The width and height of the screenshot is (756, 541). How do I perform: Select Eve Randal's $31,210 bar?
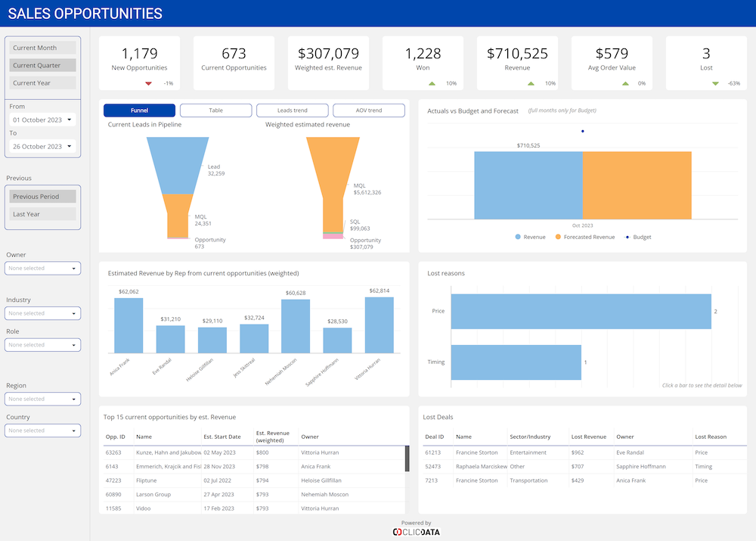click(170, 339)
